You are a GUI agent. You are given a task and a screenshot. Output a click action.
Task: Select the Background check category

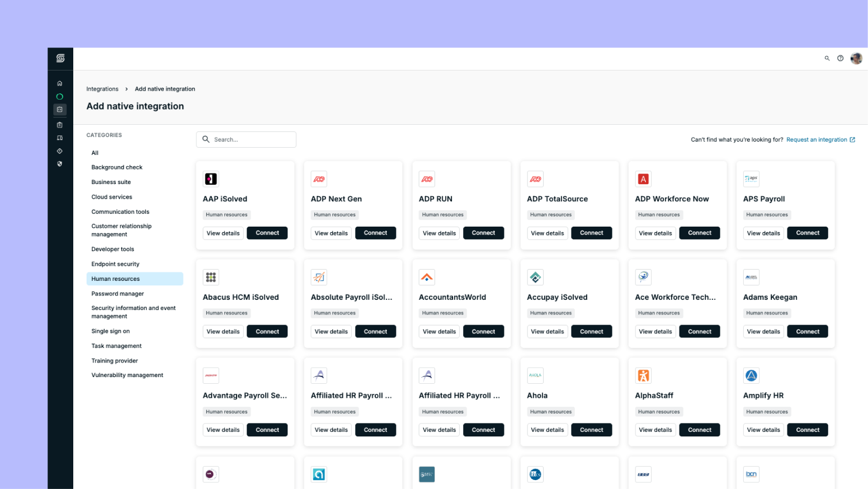coord(117,167)
